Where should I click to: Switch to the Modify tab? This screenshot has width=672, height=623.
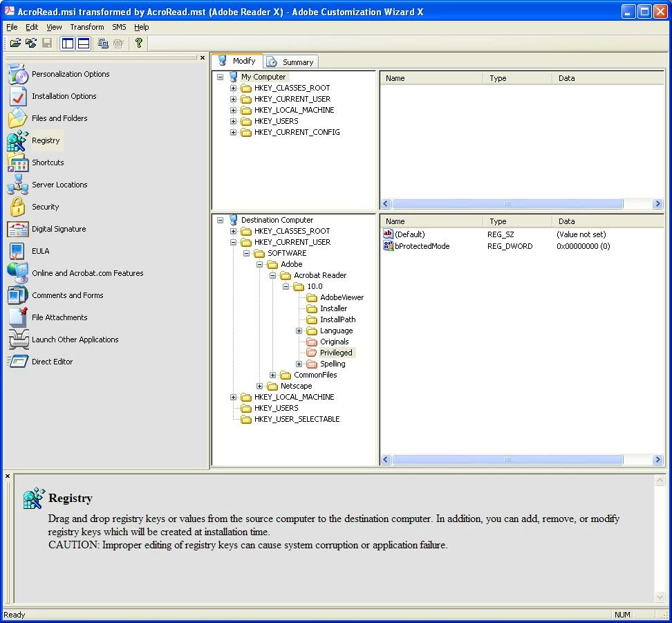pos(237,61)
